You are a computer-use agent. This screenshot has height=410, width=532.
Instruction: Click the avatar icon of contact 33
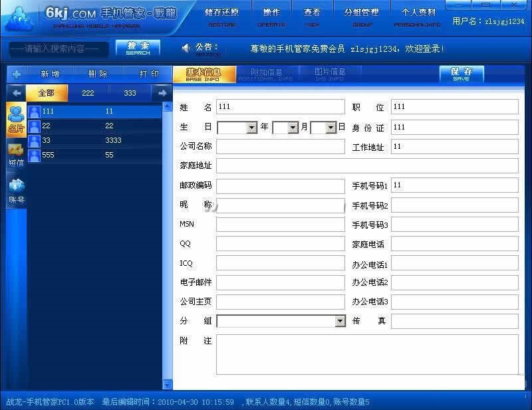click(34, 141)
